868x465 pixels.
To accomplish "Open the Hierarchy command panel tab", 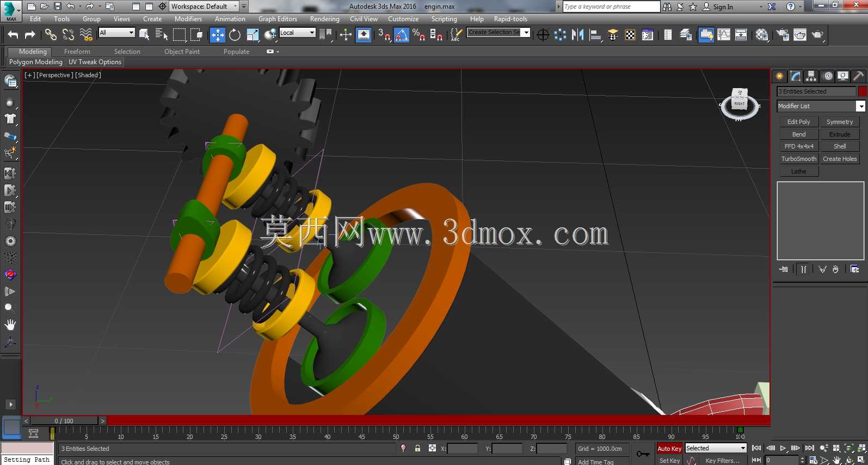I will tap(811, 76).
